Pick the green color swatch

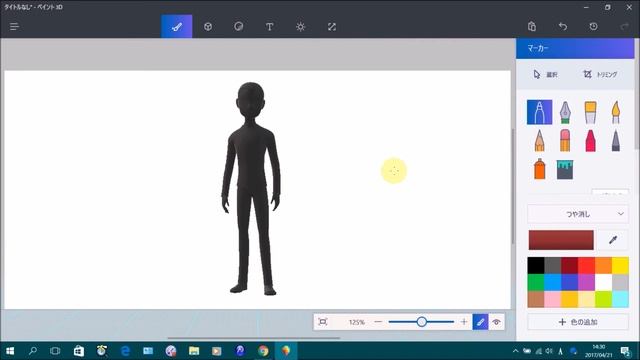[536, 282]
